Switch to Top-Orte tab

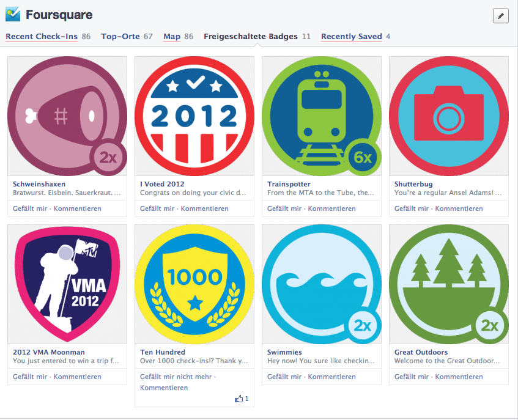(120, 36)
